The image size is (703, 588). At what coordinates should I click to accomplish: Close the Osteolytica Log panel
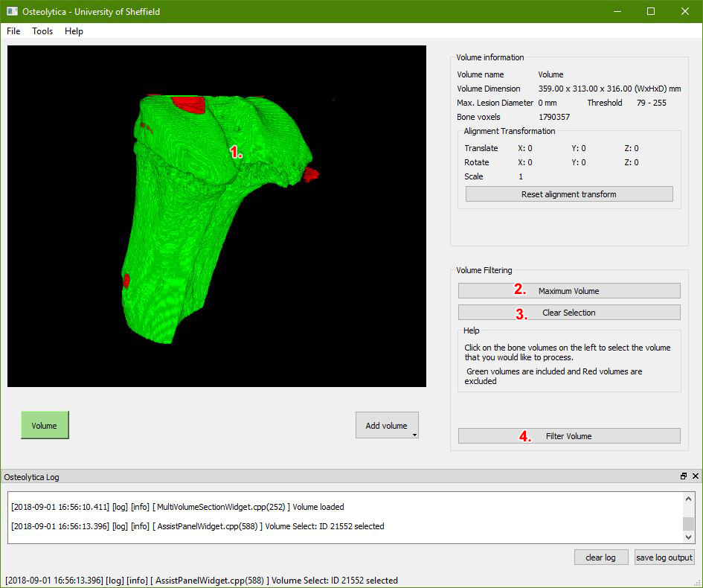696,476
